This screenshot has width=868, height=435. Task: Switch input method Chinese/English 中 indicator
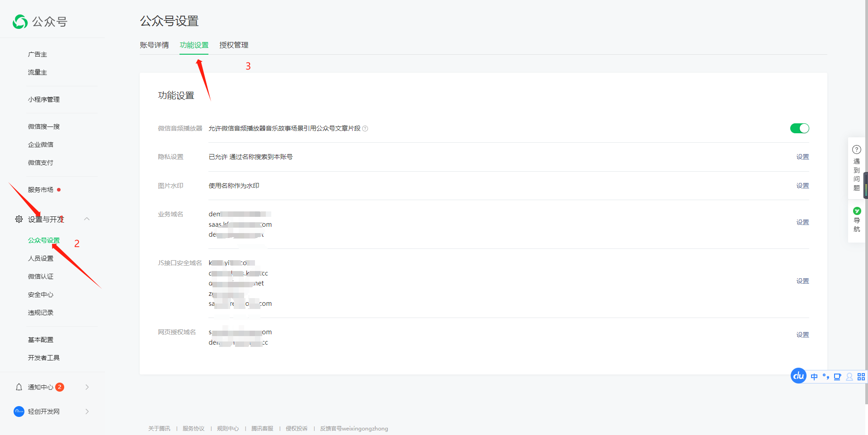[814, 377]
